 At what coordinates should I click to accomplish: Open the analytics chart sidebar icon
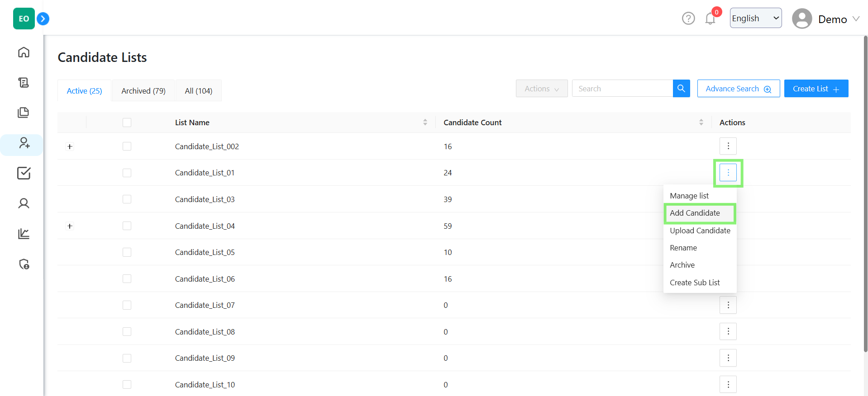pos(24,234)
